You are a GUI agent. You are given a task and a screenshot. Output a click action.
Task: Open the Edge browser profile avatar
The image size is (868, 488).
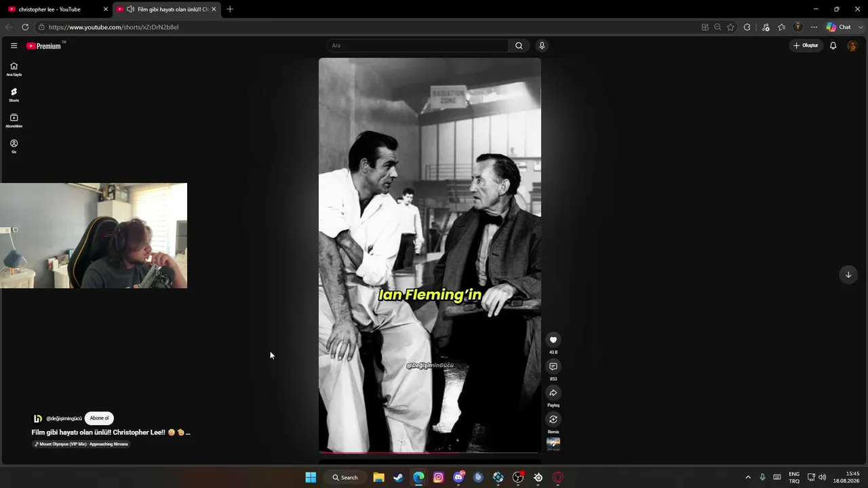coord(797,27)
